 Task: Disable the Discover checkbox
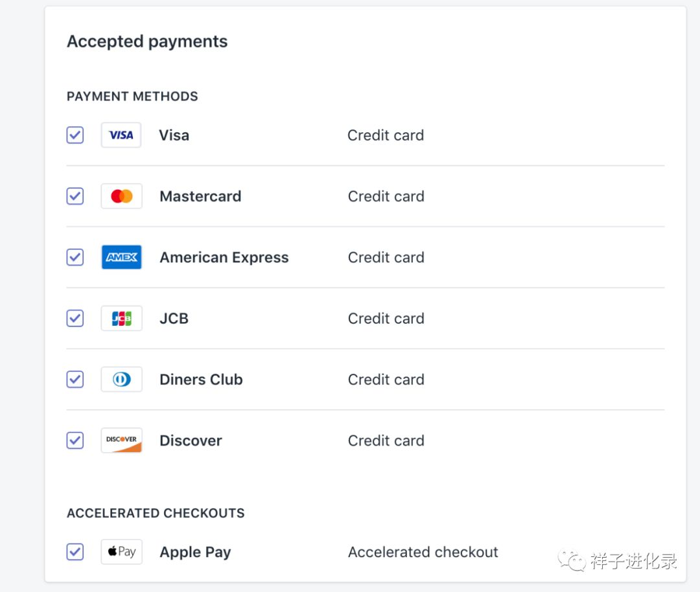tap(75, 440)
